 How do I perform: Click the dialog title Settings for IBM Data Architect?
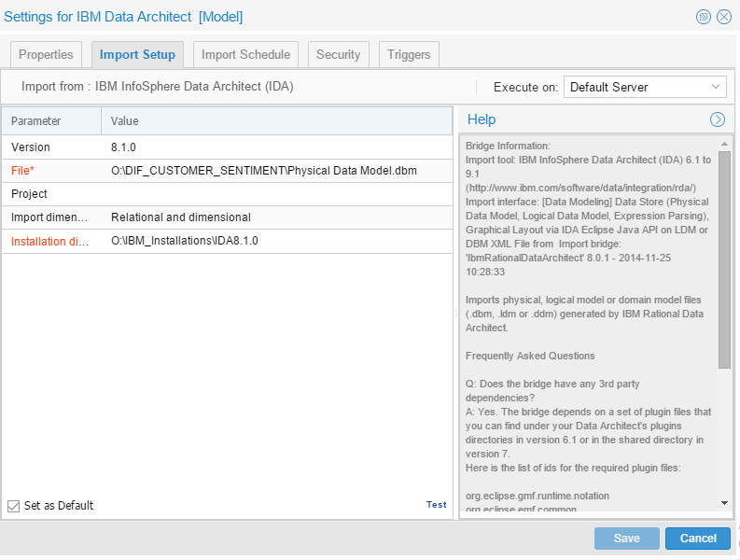click(123, 17)
